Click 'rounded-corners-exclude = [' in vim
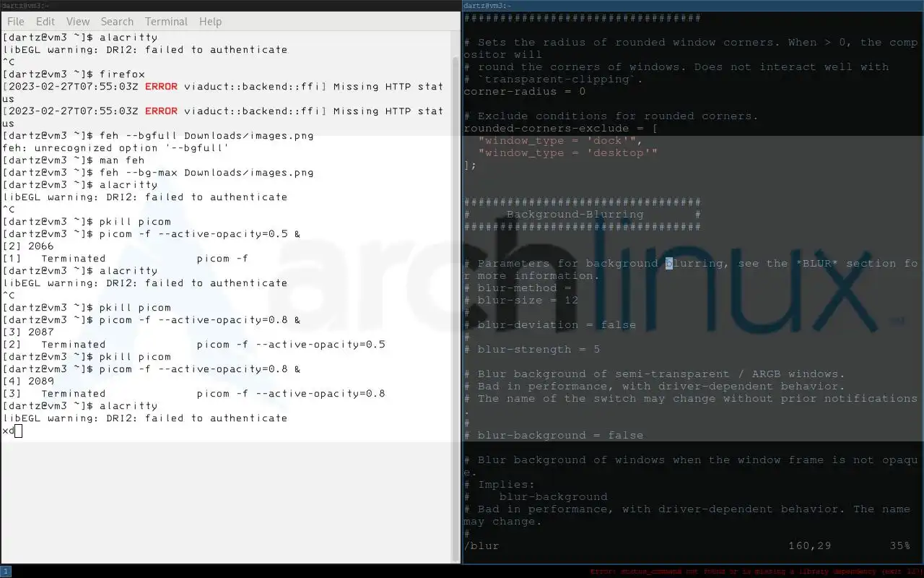 point(561,129)
